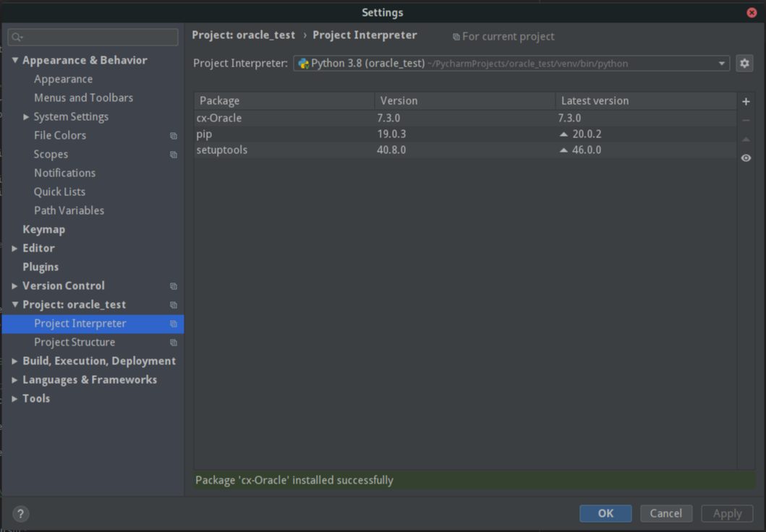Sort by Version column header
Viewport: 766px width, 532px height.
pos(465,101)
